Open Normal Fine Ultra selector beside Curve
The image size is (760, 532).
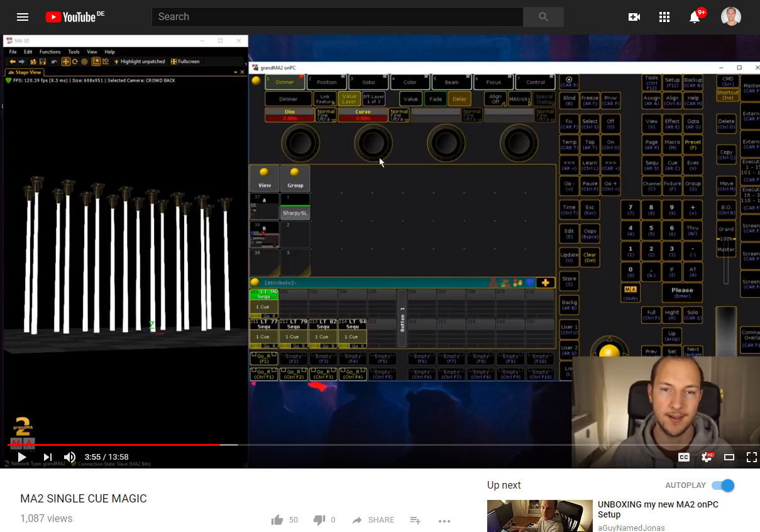tap(399, 115)
